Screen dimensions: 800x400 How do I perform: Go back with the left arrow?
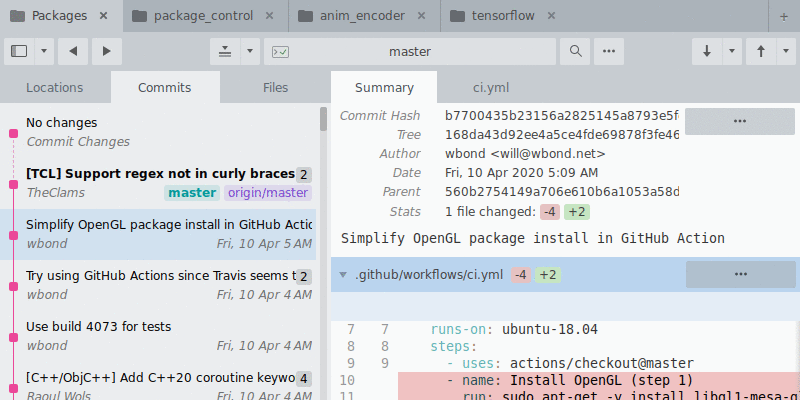pyautogui.click(x=73, y=52)
